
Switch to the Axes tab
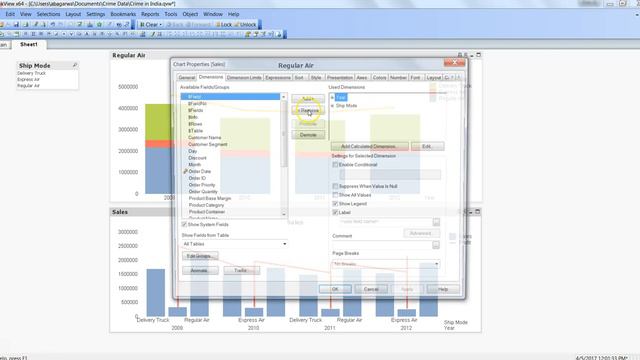click(362, 78)
